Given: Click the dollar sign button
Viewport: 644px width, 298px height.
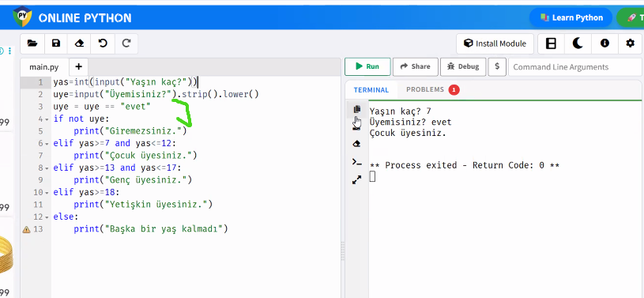Looking at the screenshot, I should point(497,66).
